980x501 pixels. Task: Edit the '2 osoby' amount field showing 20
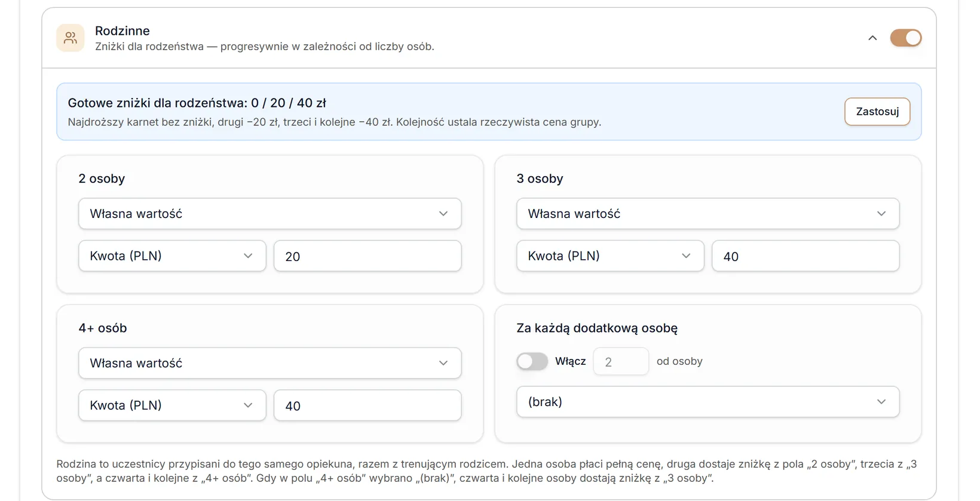367,256
